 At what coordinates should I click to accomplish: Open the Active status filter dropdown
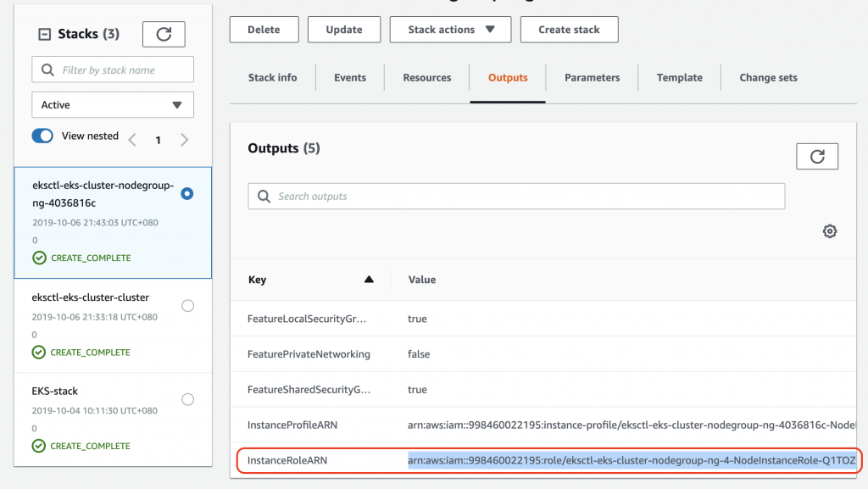point(113,104)
